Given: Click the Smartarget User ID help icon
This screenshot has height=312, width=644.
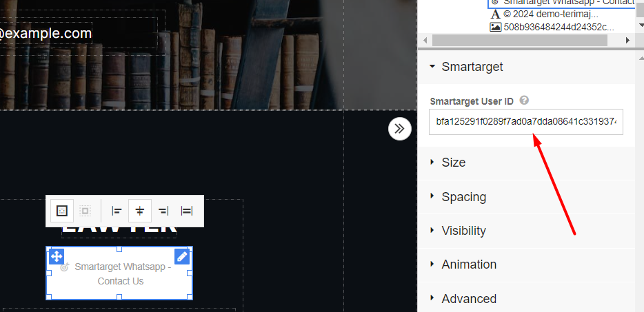Looking at the screenshot, I should pos(524,101).
